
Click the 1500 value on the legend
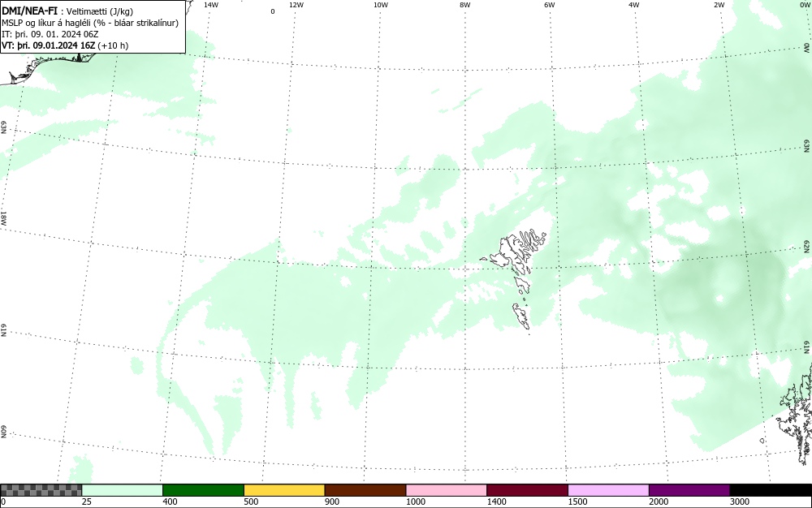tap(577, 502)
